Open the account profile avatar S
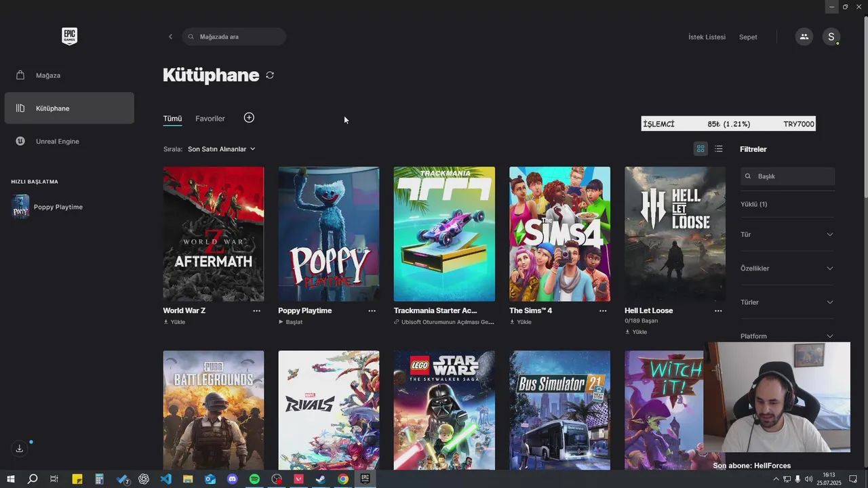 [831, 37]
